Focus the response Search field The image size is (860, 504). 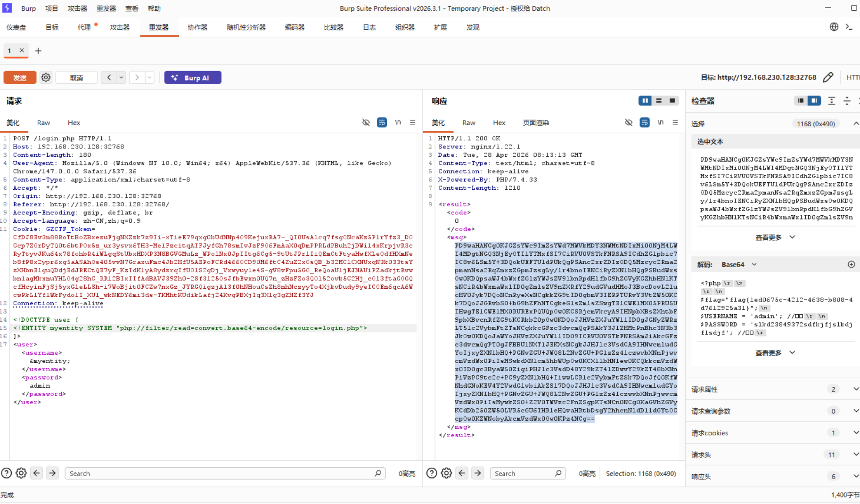click(527, 473)
